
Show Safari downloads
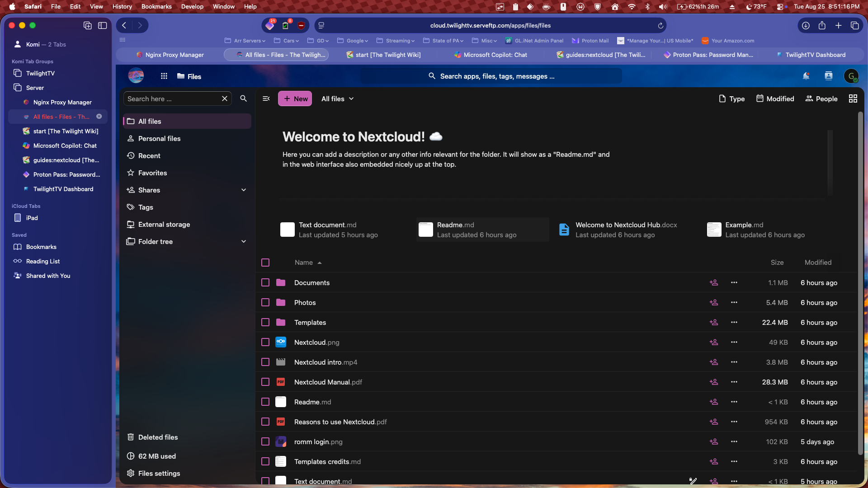click(x=806, y=26)
